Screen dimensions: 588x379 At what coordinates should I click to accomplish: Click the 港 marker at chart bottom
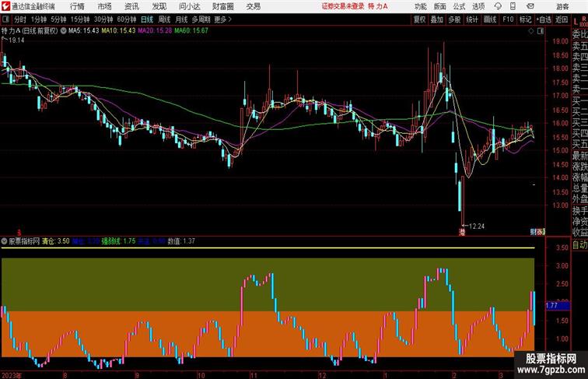tap(462, 232)
